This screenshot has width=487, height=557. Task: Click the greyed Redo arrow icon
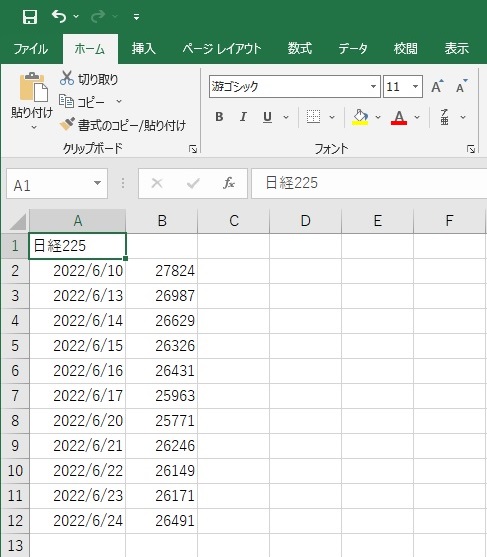tap(98, 16)
